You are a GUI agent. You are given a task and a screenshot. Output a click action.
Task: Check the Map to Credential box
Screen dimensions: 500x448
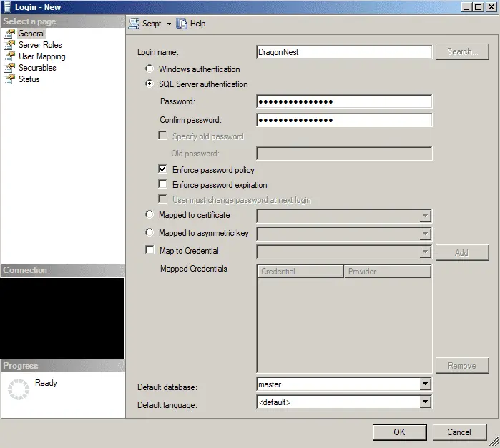(x=149, y=250)
